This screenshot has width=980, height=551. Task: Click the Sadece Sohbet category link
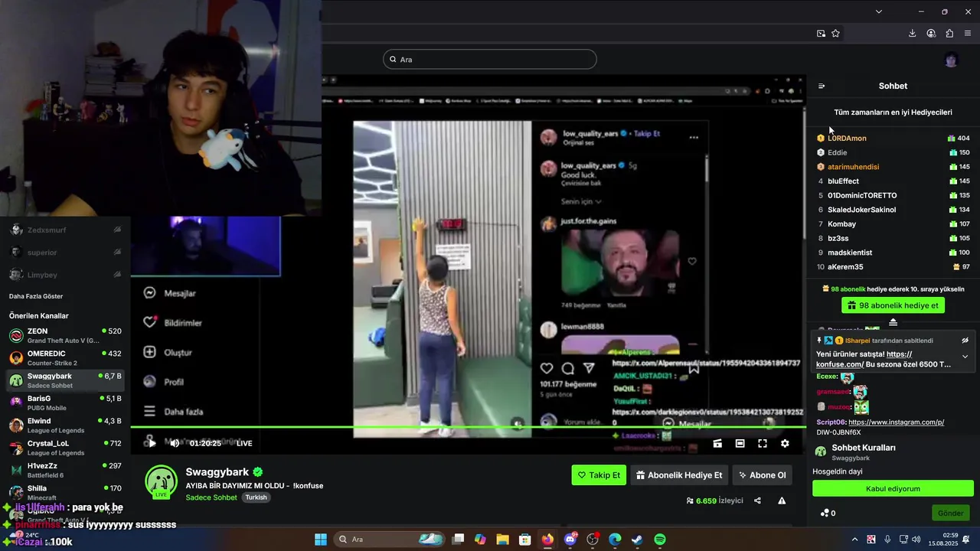tap(211, 497)
